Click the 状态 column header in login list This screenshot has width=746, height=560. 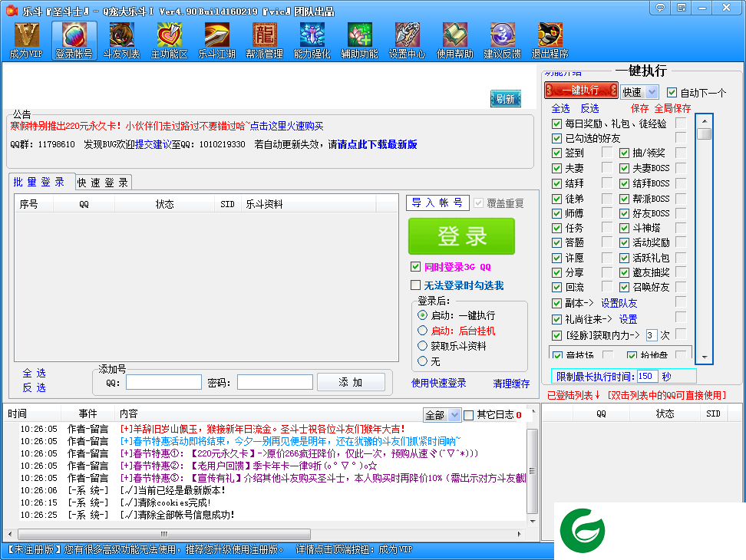[164, 204]
